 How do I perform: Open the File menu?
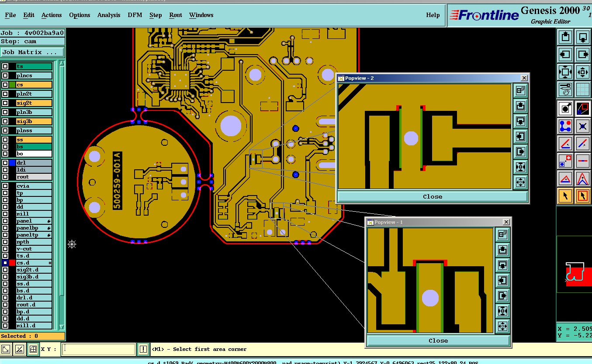tap(10, 15)
